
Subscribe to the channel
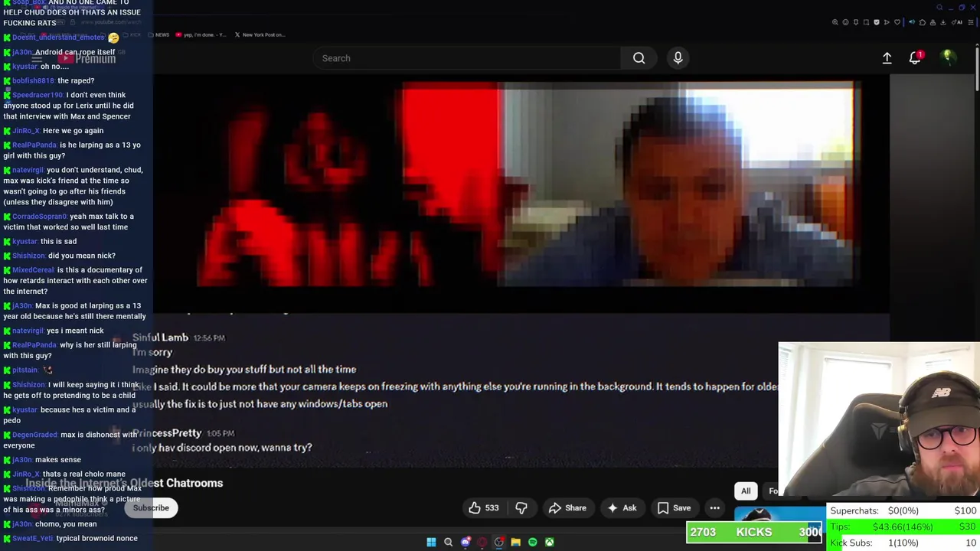click(x=151, y=508)
